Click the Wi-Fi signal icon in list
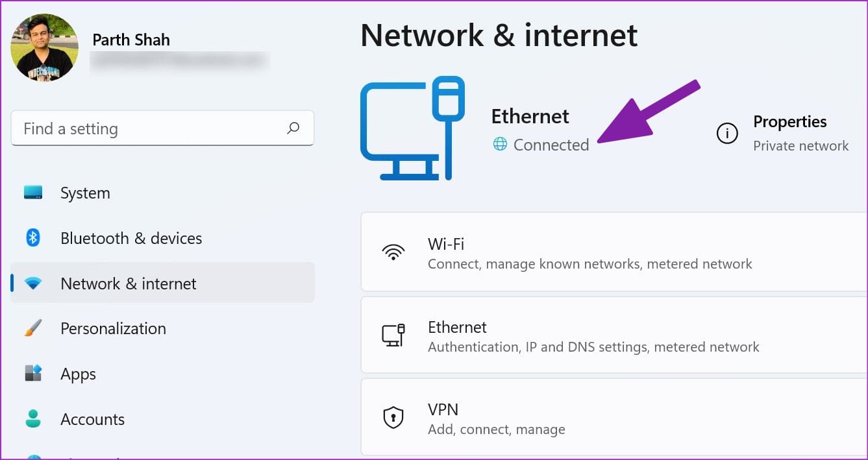The height and width of the screenshot is (460, 868). [393, 252]
